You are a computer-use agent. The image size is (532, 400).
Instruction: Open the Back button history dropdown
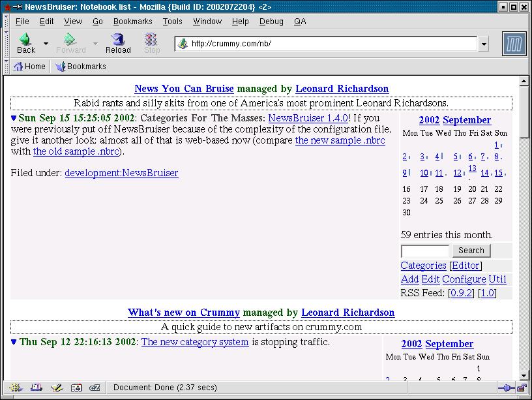[x=46, y=44]
